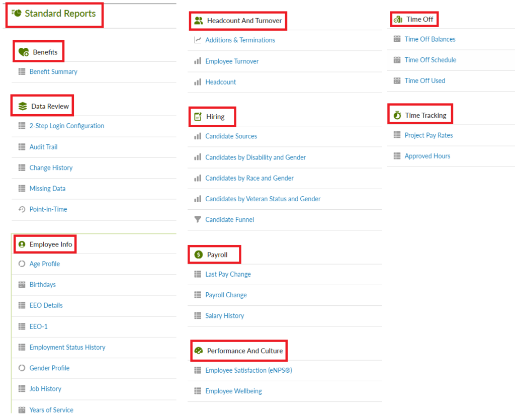View the EEO-1 report
This screenshot has width=515, height=420.
click(x=39, y=326)
